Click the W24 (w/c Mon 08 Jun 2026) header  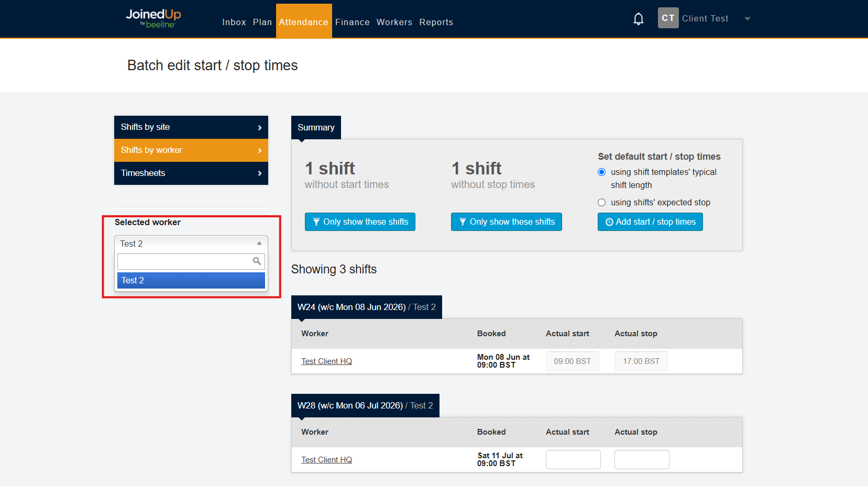[x=367, y=307]
